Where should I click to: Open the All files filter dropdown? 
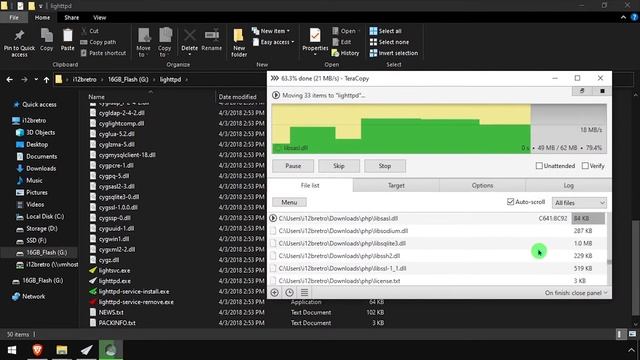click(579, 203)
